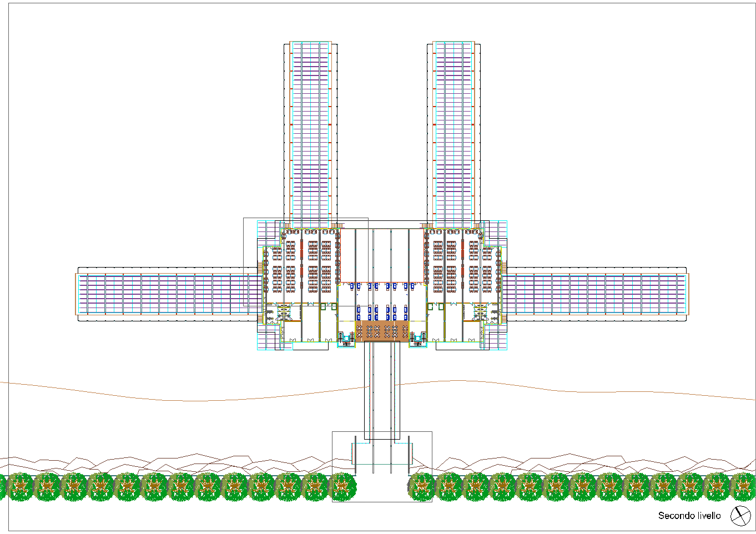The image size is (756, 534).
Task: Click the left stairwell beside café area
Action: (346, 339)
